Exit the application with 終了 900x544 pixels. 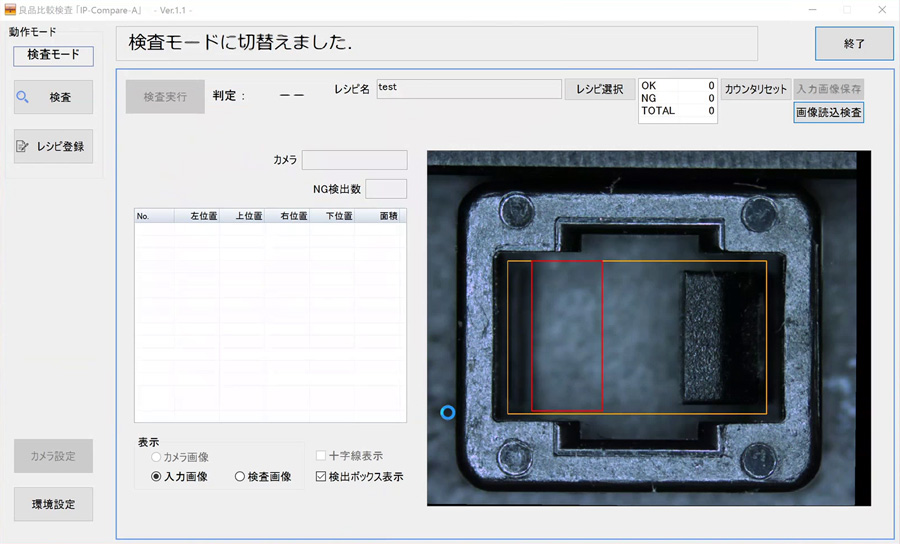853,44
